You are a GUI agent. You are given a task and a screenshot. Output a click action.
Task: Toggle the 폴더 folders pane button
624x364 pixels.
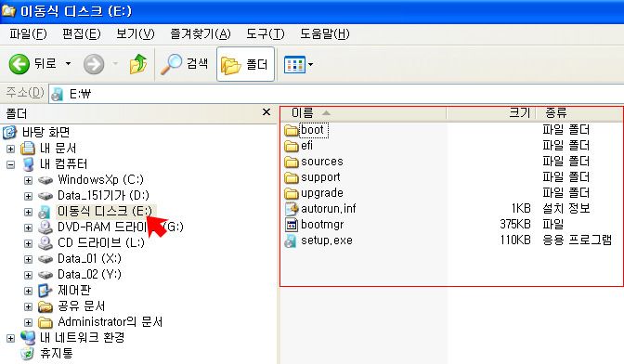click(245, 64)
